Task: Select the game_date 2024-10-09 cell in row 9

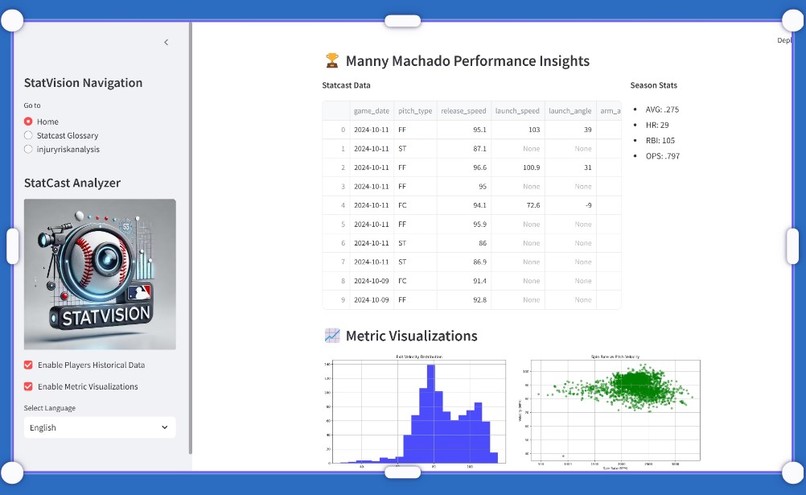Action: (x=372, y=300)
